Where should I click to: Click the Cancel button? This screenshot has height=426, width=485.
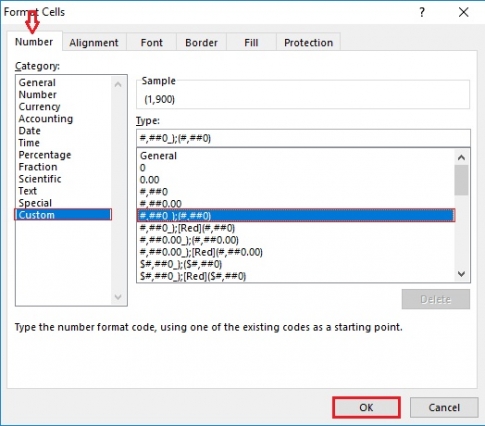click(444, 407)
